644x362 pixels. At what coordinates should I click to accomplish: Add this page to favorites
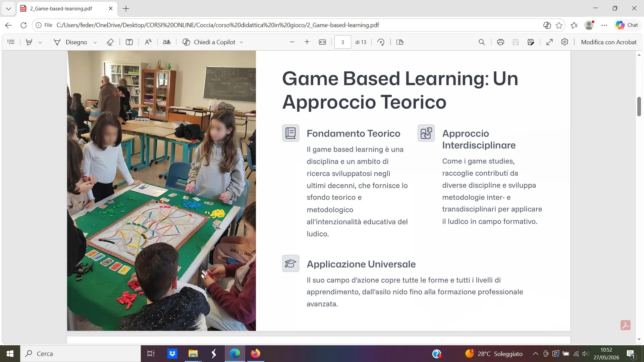point(559,25)
